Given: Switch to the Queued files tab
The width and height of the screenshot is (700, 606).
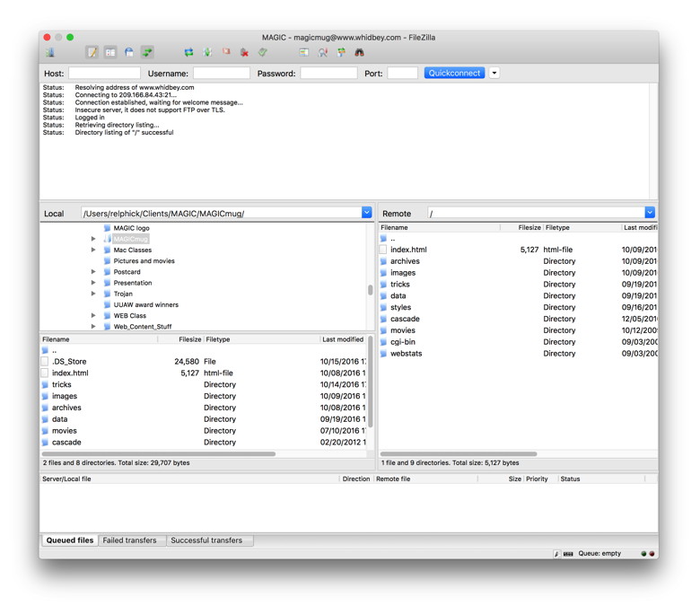Looking at the screenshot, I should [70, 540].
